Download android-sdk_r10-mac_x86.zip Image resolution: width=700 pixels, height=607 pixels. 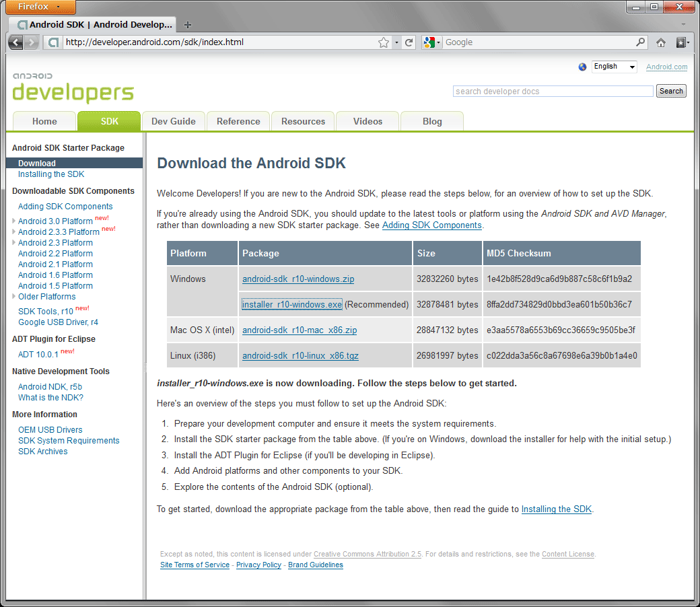tap(300, 330)
